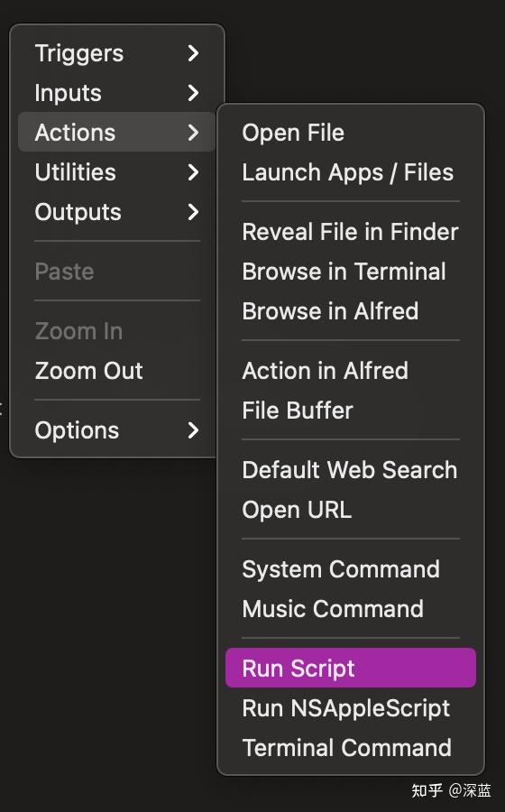Choose Default Web Search action
Screen dimensions: 505x812
pos(350,470)
